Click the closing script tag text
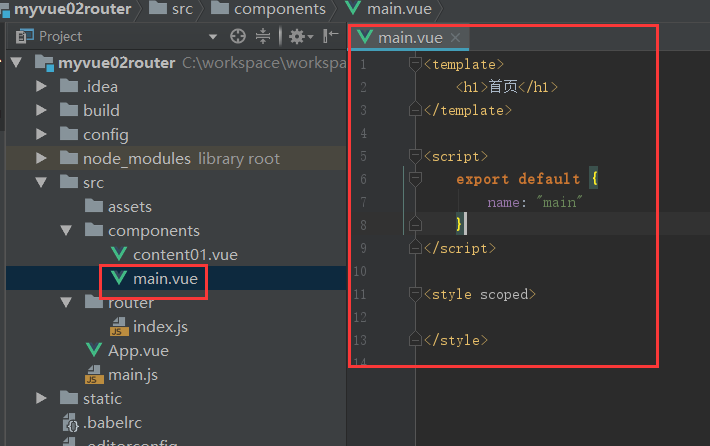This screenshot has height=446, width=710. click(x=460, y=248)
